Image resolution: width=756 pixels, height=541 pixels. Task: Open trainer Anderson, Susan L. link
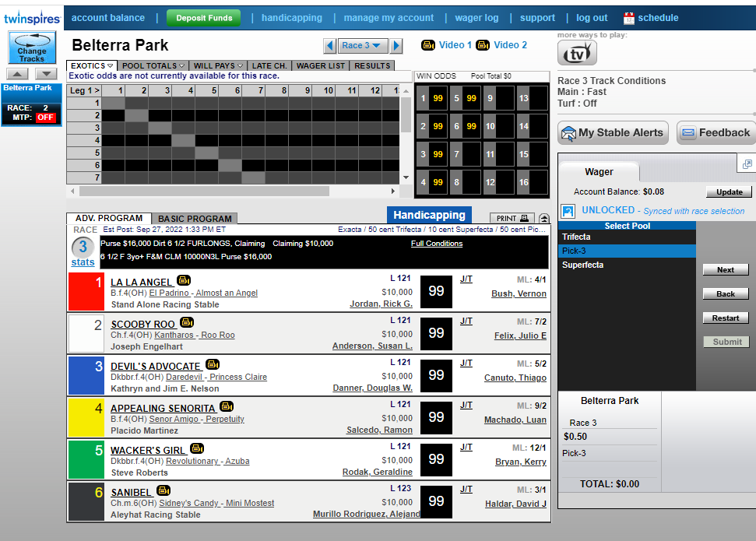[372, 346]
